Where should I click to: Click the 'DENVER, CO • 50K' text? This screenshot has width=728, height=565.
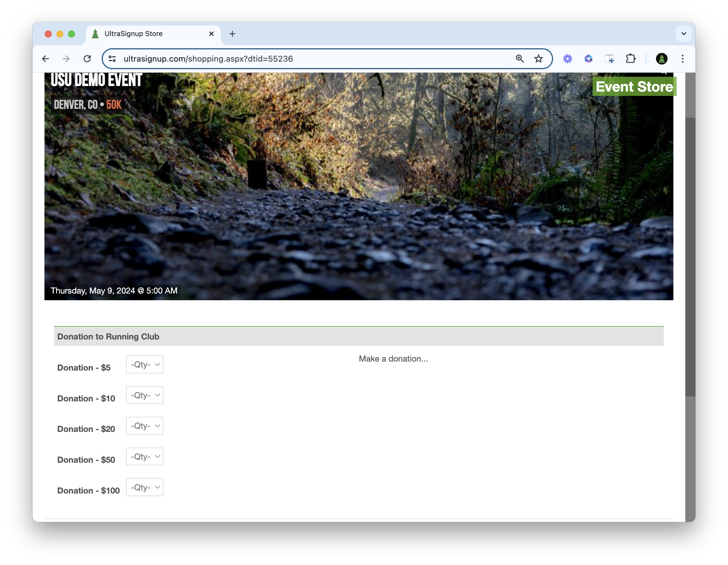click(88, 105)
